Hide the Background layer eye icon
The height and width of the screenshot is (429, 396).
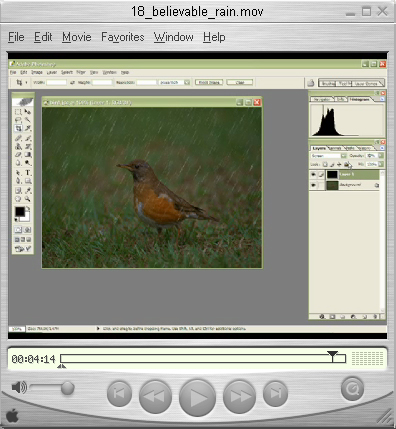point(313,185)
